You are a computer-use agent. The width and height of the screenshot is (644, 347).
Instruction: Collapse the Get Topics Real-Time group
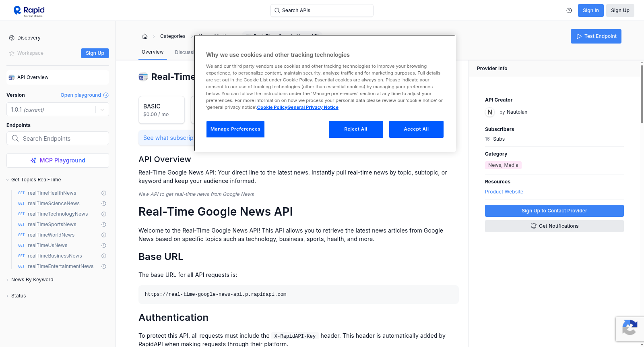[x=34, y=180]
